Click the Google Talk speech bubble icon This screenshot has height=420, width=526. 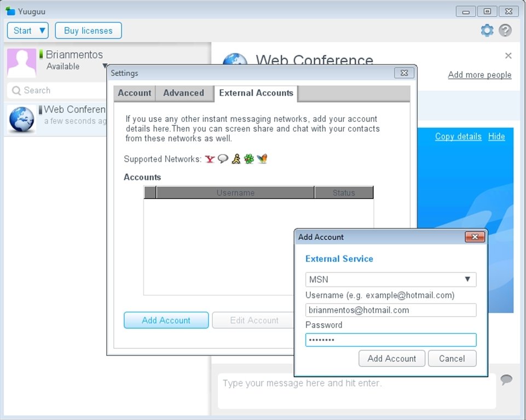(223, 159)
